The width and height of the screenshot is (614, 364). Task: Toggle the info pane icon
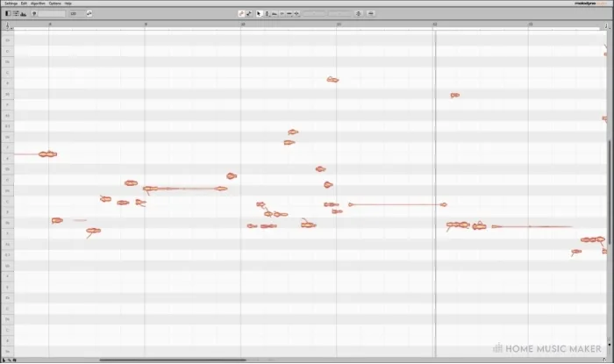point(8,13)
